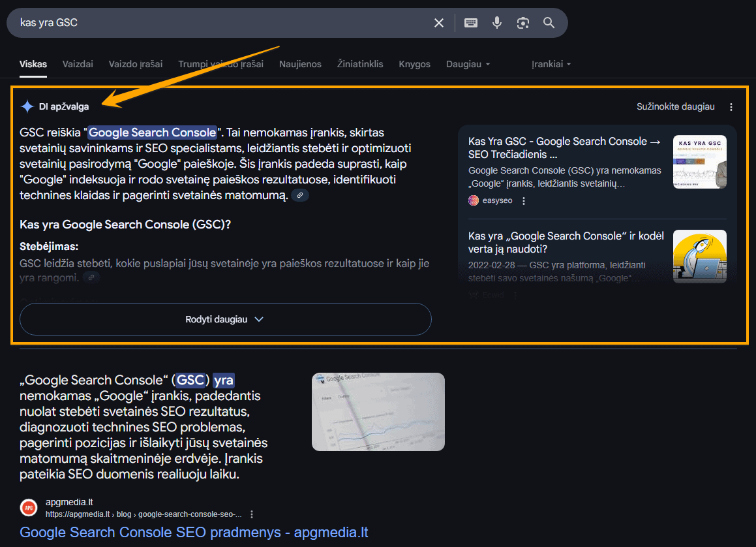Open the rocket illustration source thumbnail
756x547 pixels.
700,257
